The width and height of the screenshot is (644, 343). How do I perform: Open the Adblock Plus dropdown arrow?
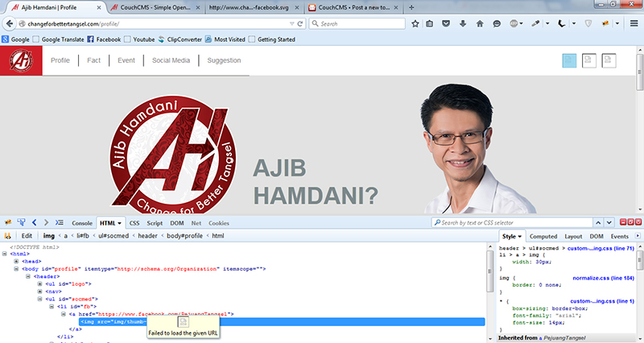pos(521,24)
